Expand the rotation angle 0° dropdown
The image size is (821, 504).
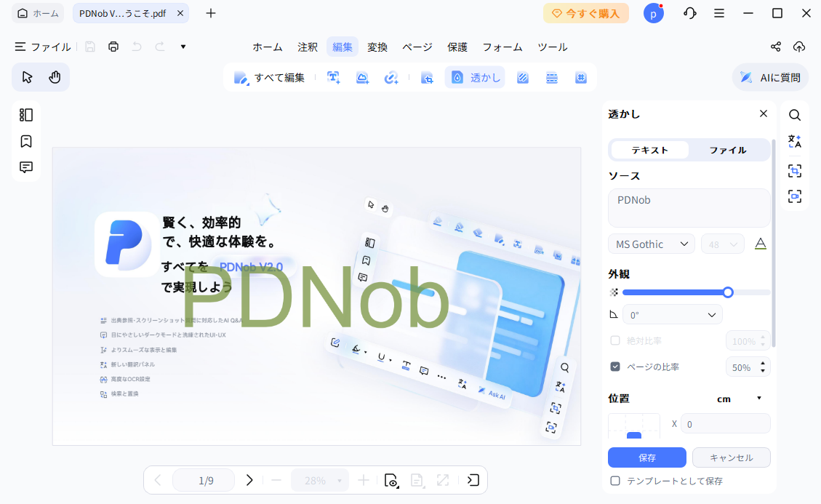[x=673, y=315]
